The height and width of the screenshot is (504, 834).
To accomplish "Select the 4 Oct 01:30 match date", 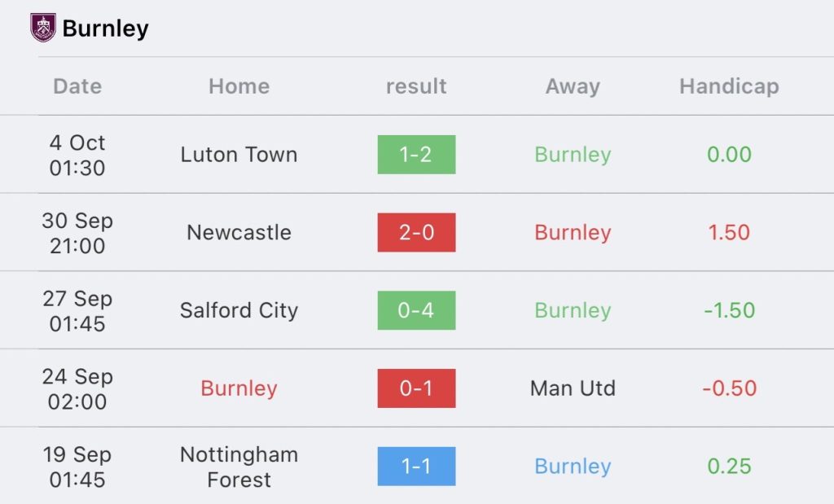I will coord(77,156).
